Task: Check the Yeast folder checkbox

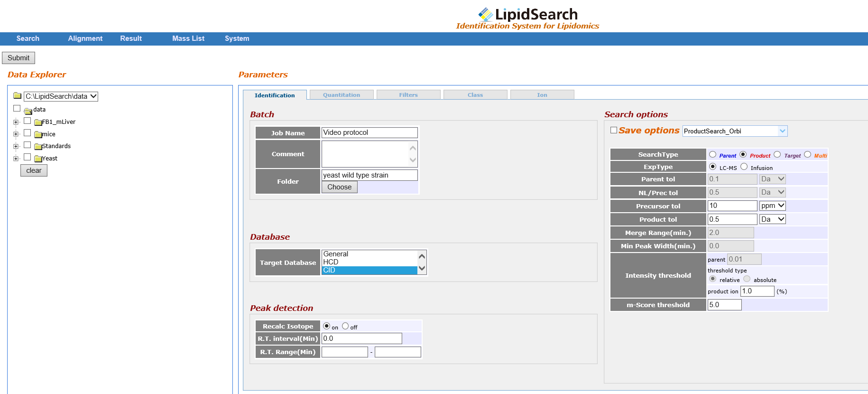Action: [28, 157]
